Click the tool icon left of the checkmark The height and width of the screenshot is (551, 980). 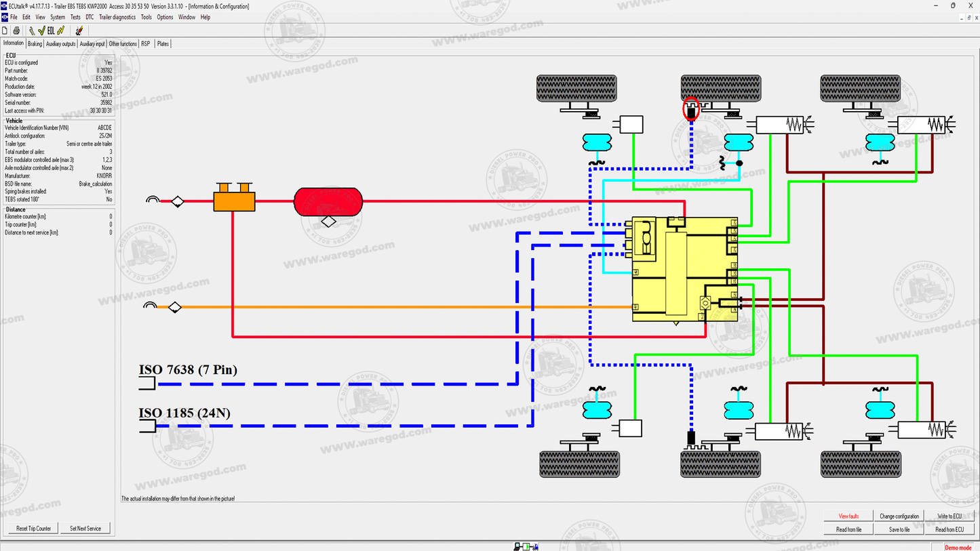click(x=32, y=30)
